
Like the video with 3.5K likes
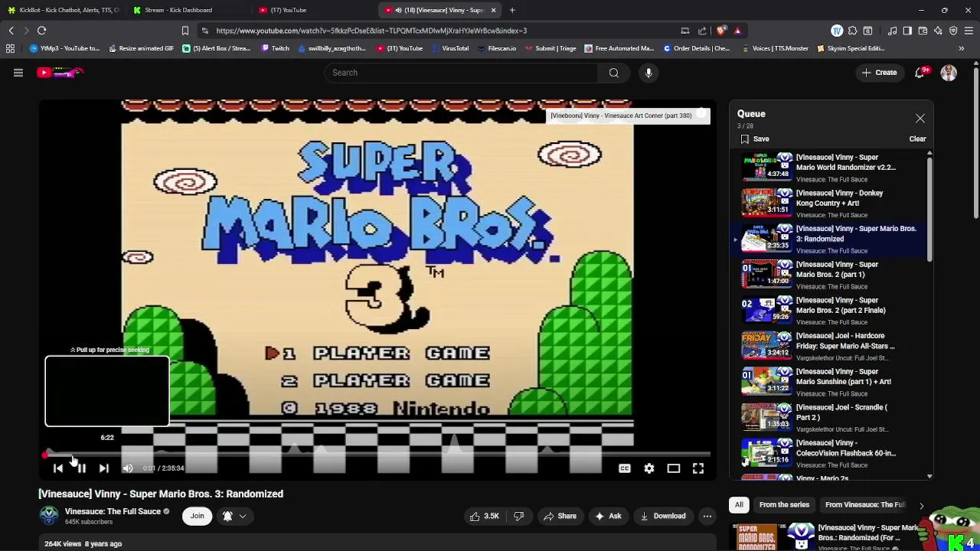pyautogui.click(x=485, y=516)
